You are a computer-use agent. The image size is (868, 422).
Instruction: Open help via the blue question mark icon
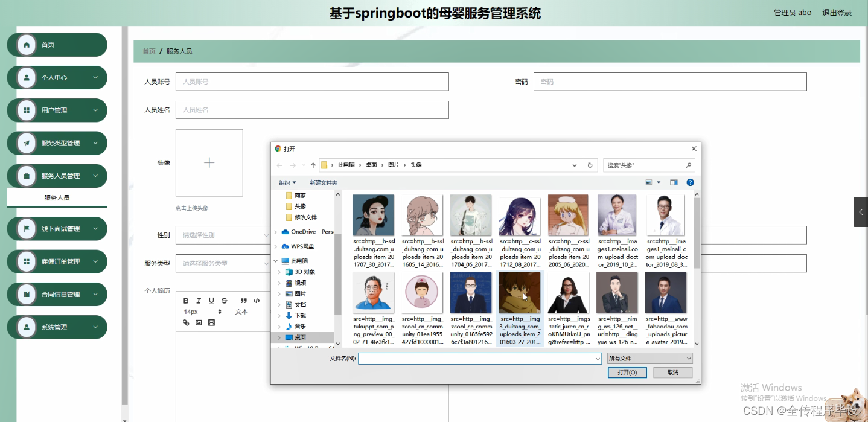tap(691, 182)
